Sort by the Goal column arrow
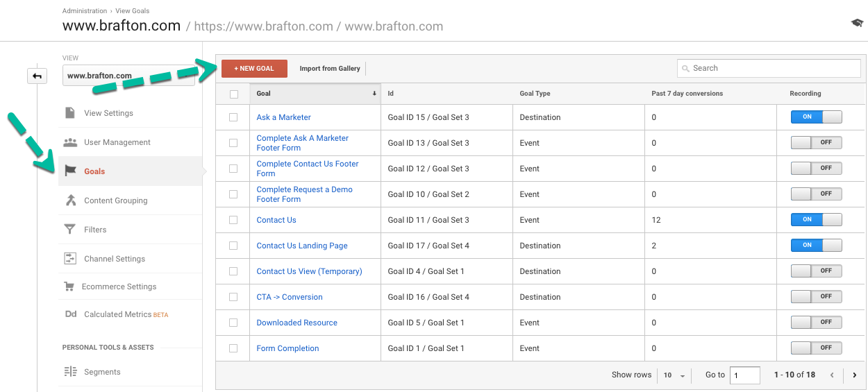 374,94
